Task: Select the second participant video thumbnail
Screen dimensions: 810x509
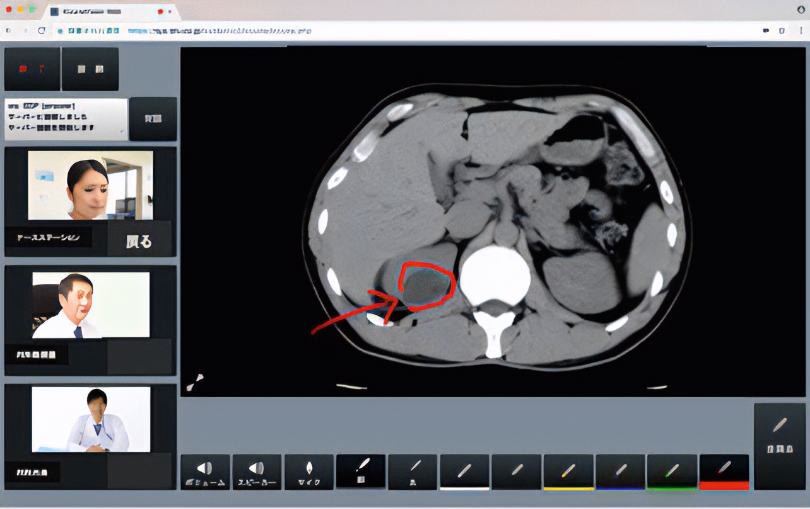Action: pos(91,305)
